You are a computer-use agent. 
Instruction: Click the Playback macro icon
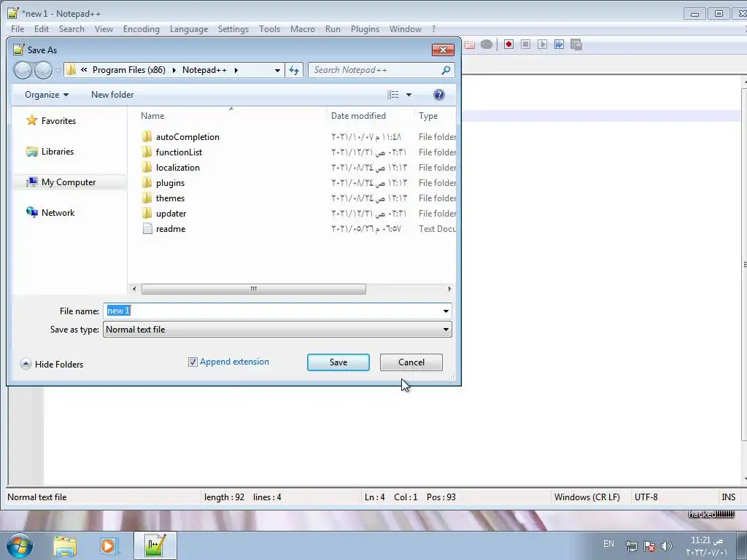tap(542, 44)
